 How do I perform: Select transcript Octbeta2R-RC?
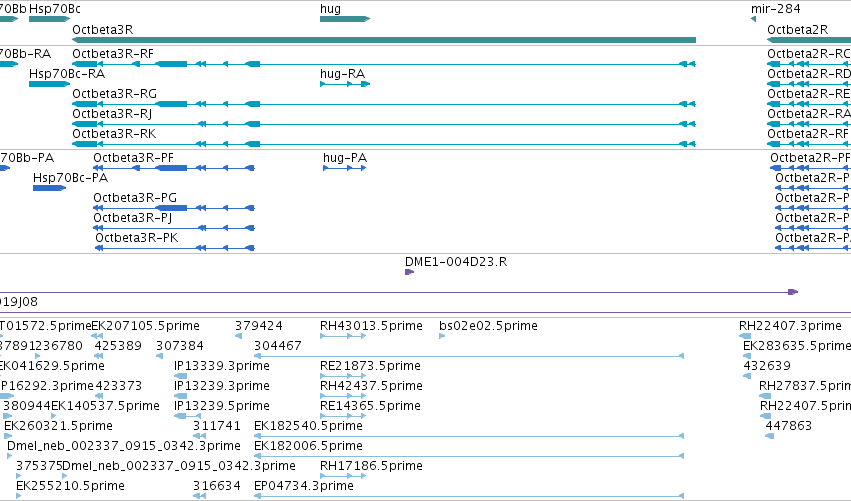[x=809, y=54]
